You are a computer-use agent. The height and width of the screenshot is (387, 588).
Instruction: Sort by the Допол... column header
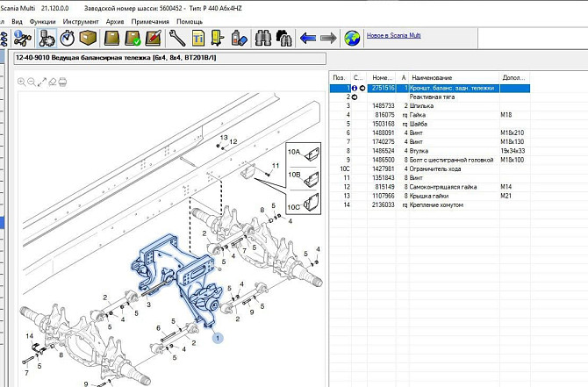514,77
